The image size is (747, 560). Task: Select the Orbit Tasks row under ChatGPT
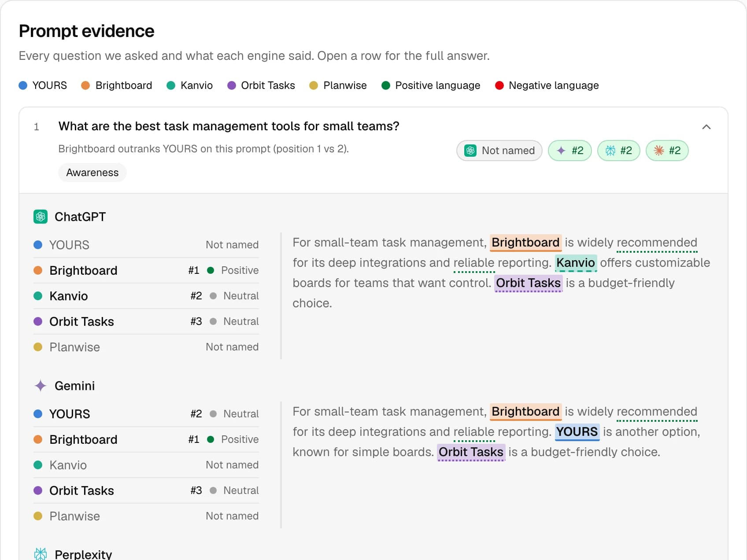coord(146,321)
